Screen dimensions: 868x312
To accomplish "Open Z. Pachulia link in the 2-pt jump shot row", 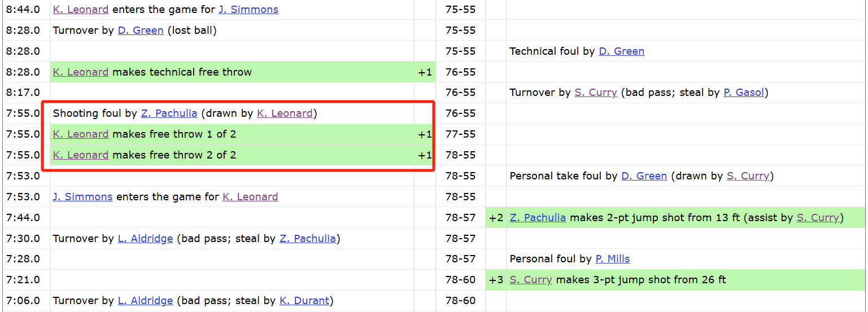I will pos(538,218).
